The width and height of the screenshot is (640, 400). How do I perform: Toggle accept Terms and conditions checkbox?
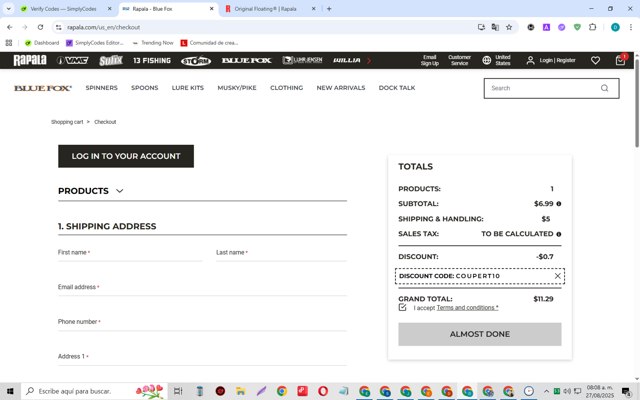tap(402, 307)
